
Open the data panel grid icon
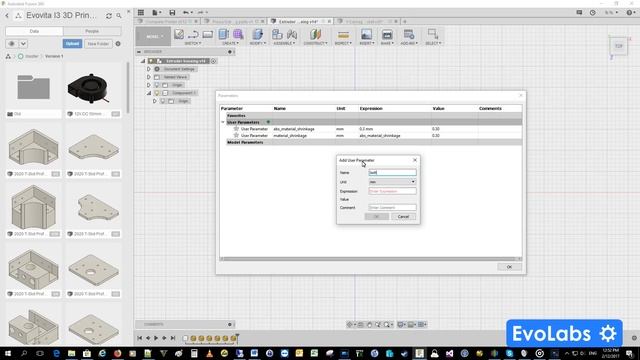pos(141,13)
